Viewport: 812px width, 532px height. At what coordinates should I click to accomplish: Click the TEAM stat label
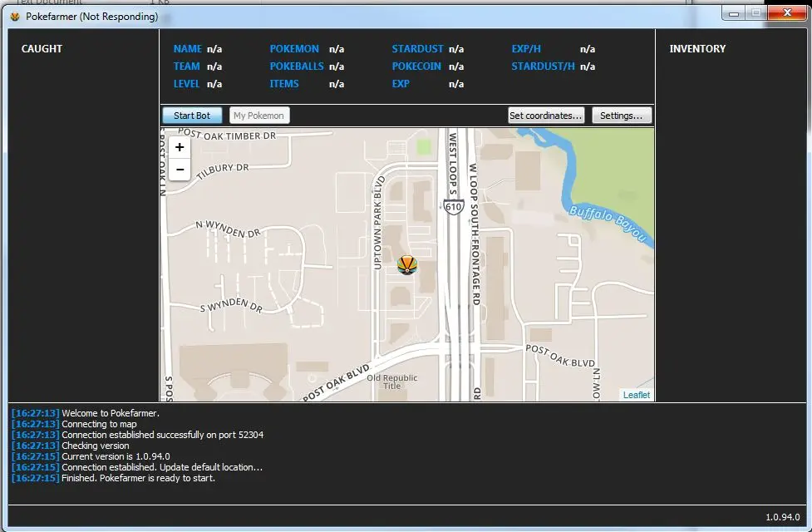click(186, 66)
